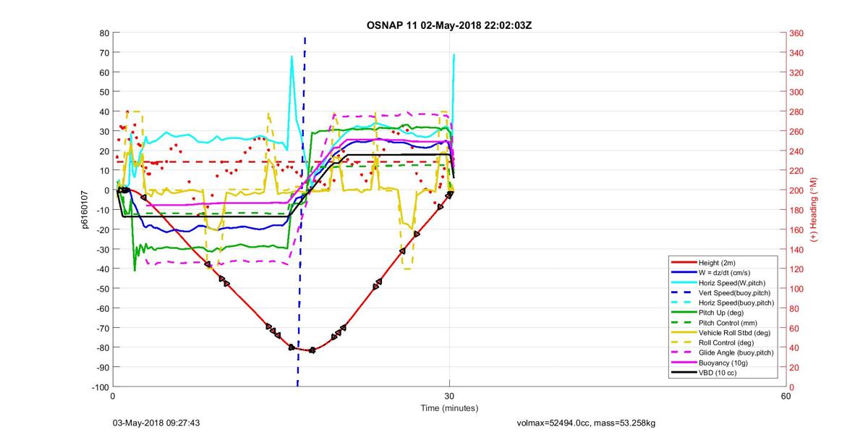Click the x-axis tick label 60
The image size is (868, 435).
[786, 397]
